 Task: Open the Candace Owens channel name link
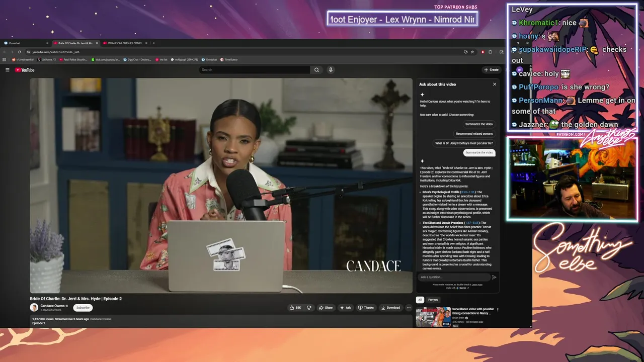[54, 306]
